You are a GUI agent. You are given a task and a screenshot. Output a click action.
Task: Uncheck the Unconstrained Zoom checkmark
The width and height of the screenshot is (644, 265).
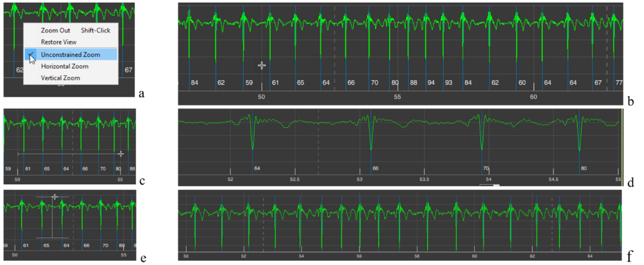(x=31, y=54)
